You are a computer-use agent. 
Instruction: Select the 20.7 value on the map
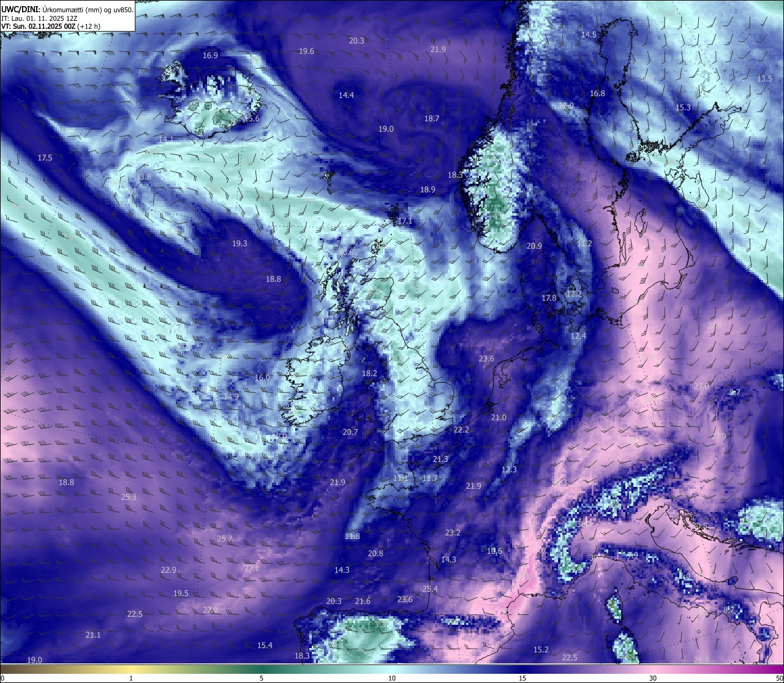350,432
